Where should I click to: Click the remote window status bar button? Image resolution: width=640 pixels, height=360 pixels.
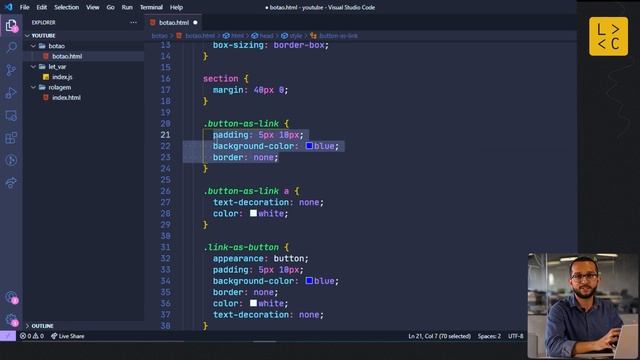tap(8, 336)
